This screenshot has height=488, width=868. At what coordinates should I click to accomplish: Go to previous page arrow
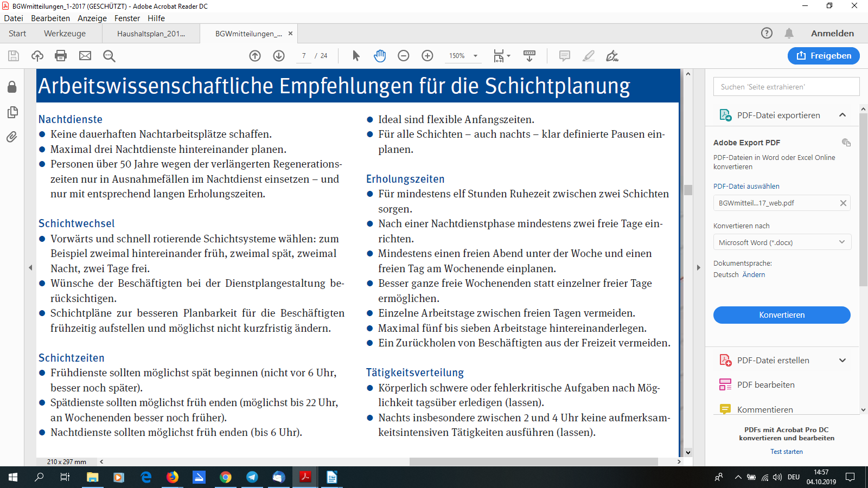(x=255, y=56)
